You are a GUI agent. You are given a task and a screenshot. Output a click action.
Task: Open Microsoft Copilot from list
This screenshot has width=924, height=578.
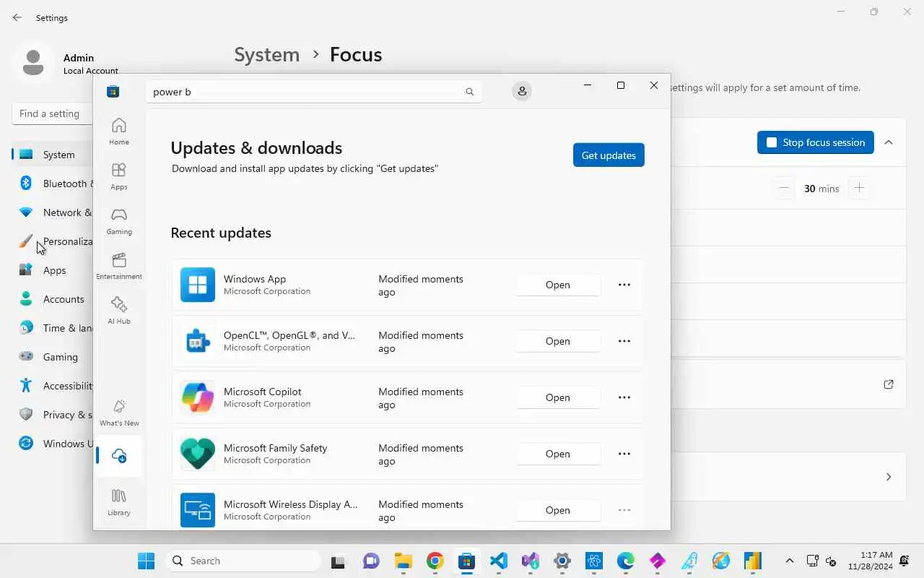558,397
